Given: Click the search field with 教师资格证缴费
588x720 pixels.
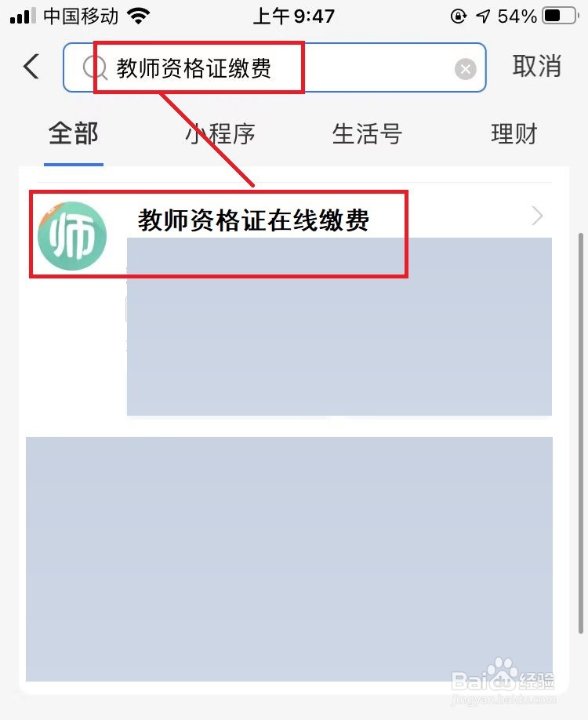Looking at the screenshot, I should coord(274,68).
